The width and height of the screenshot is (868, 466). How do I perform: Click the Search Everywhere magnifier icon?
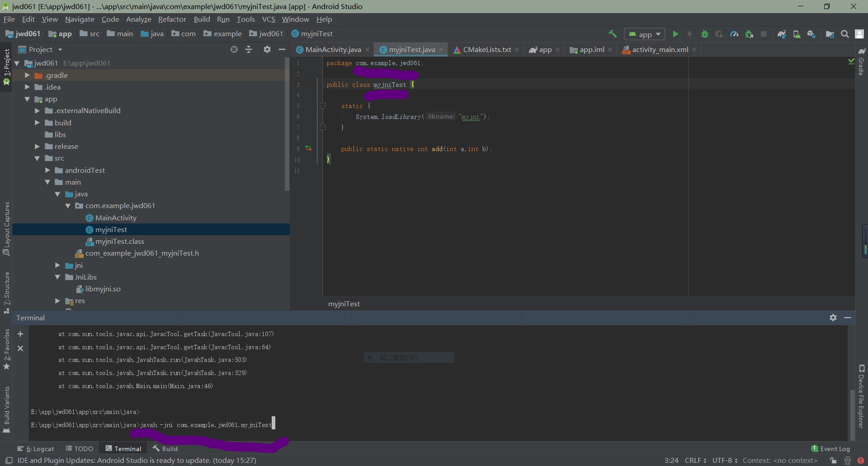[844, 34]
